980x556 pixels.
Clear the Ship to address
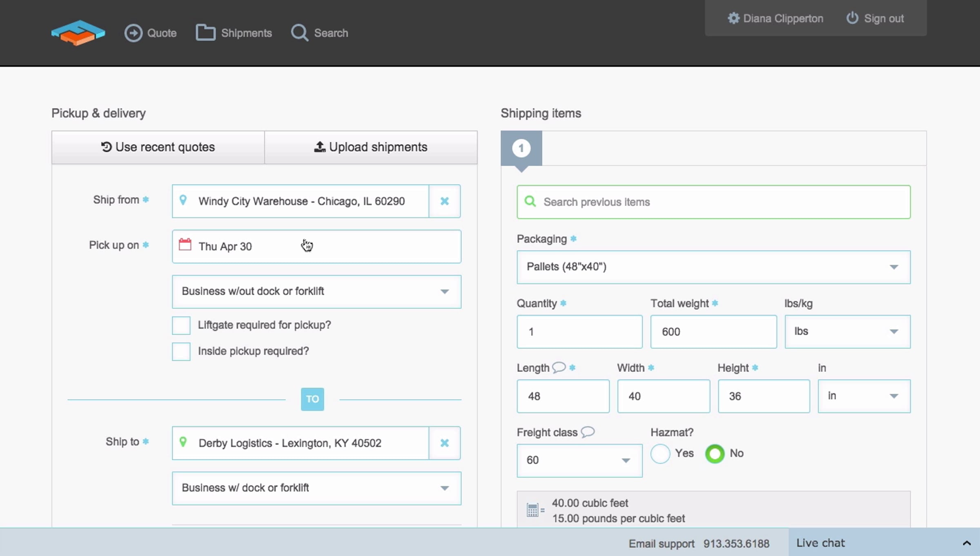tap(445, 443)
